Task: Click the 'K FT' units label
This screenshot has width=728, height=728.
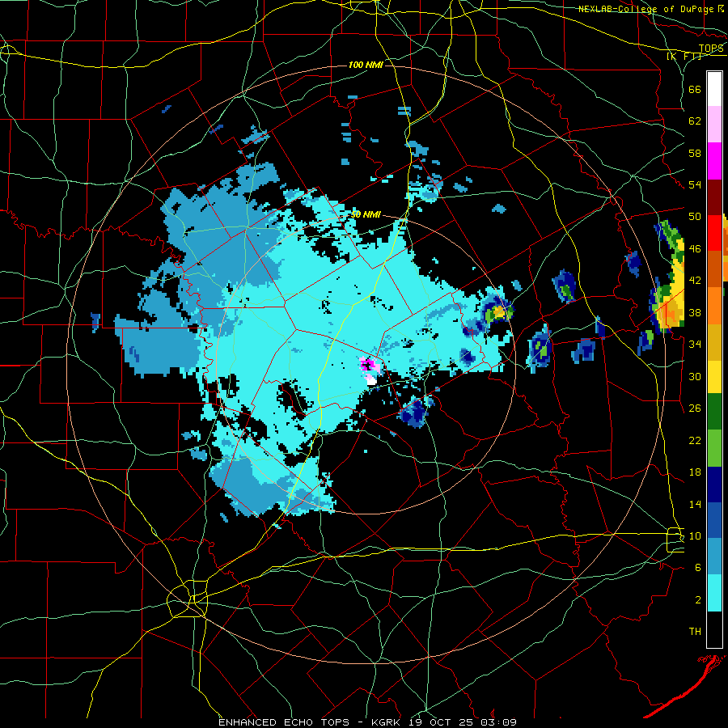Action: (684, 57)
